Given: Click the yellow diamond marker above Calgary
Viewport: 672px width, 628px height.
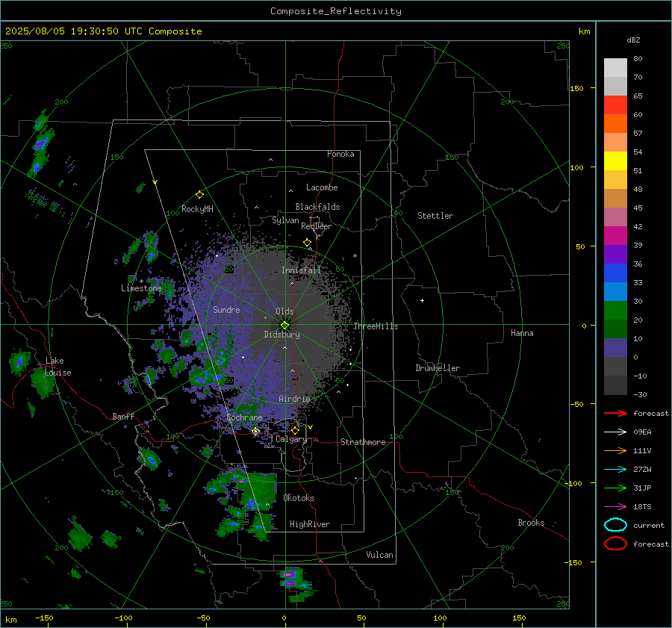Looking at the screenshot, I should [295, 430].
